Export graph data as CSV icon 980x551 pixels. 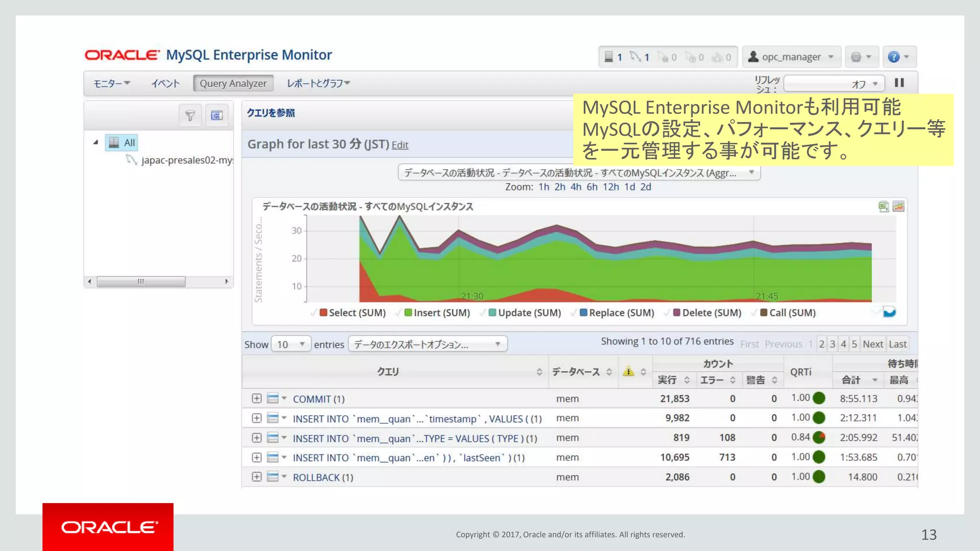pos(883,206)
